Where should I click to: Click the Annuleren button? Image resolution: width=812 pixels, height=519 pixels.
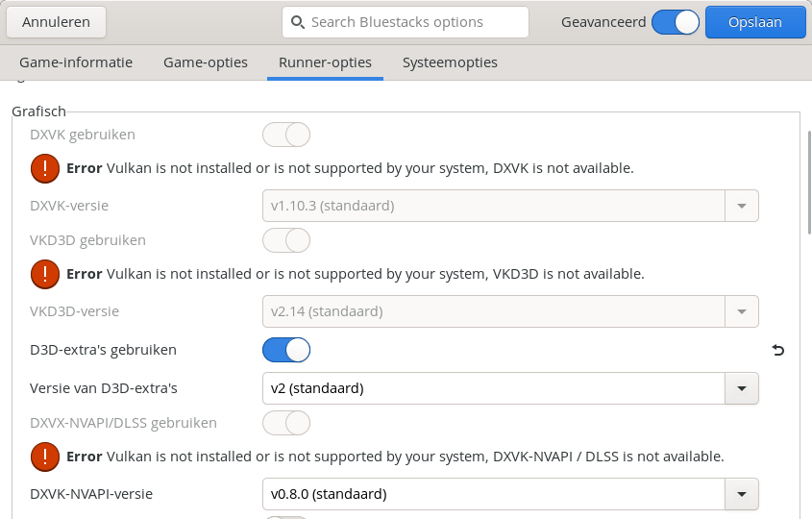pyautogui.click(x=56, y=22)
